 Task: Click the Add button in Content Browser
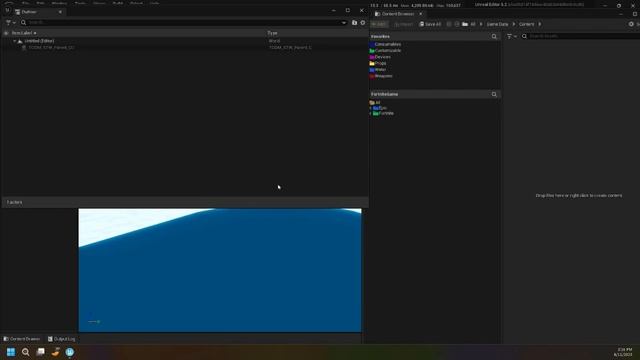tap(379, 24)
